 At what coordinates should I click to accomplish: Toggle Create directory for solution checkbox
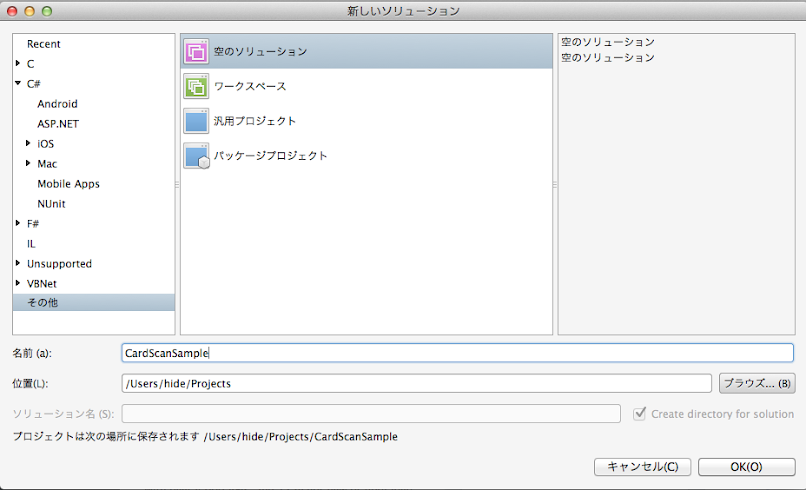click(x=639, y=413)
